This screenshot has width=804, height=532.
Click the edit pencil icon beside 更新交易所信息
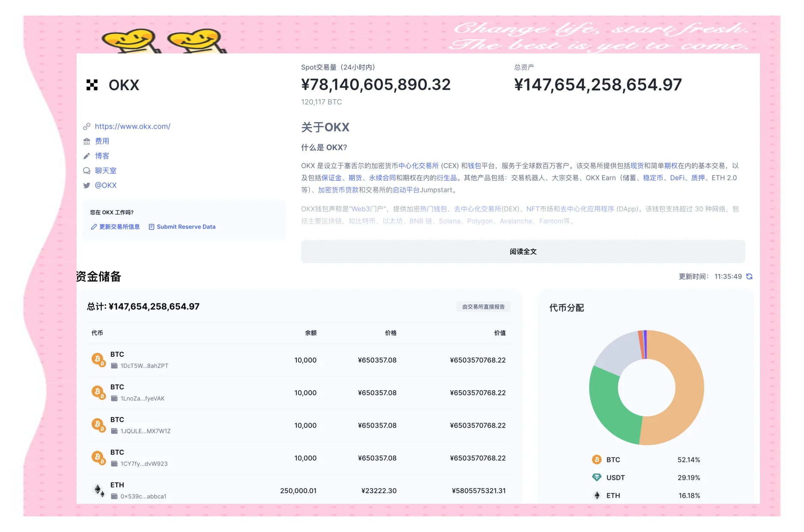tap(94, 227)
